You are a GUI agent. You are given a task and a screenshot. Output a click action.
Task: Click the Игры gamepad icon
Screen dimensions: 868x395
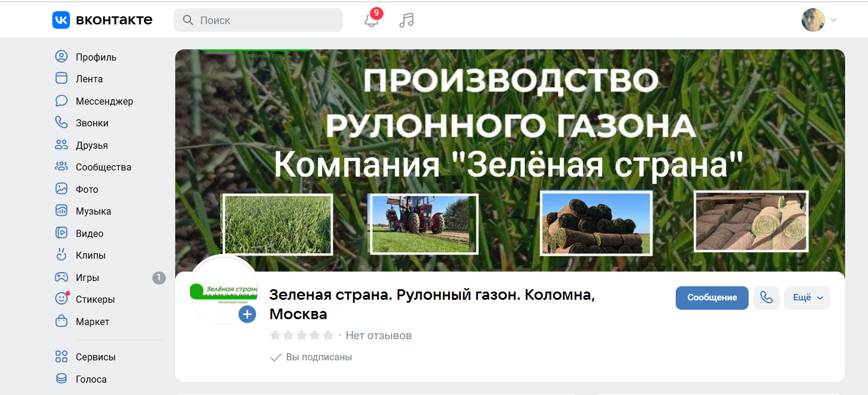(x=62, y=277)
